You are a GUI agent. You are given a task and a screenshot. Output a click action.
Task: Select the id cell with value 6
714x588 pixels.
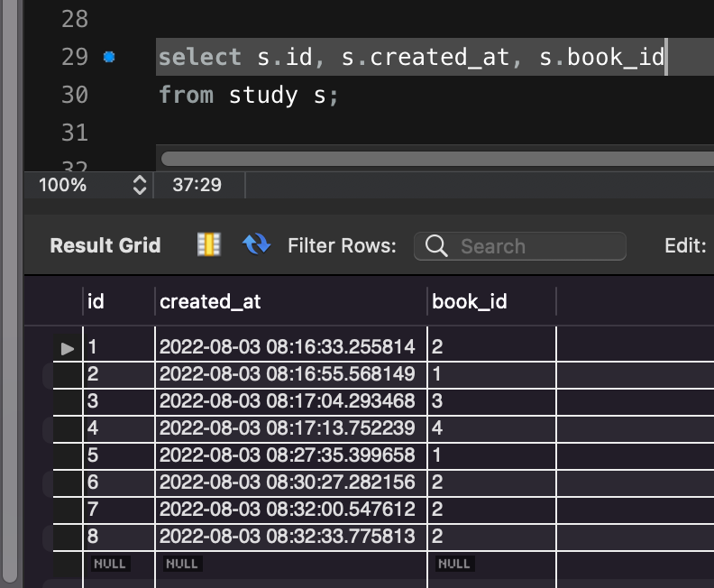coord(119,482)
